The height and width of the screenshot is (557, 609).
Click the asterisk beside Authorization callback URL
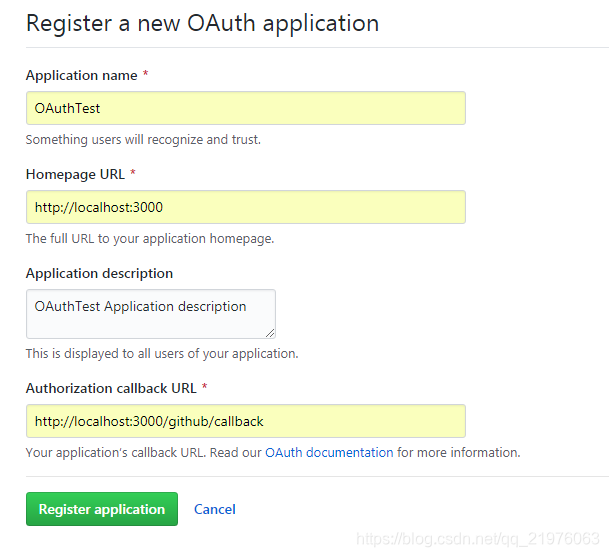point(205,387)
